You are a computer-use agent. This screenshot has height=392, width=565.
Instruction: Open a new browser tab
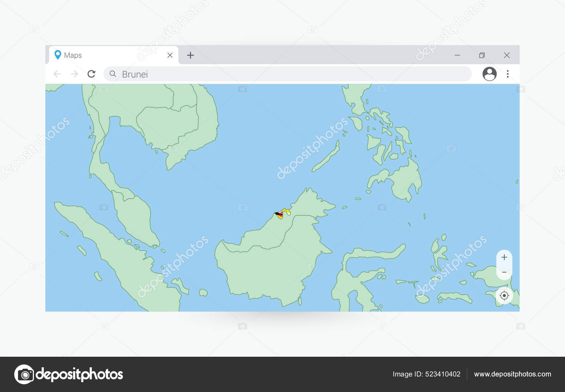click(x=190, y=55)
